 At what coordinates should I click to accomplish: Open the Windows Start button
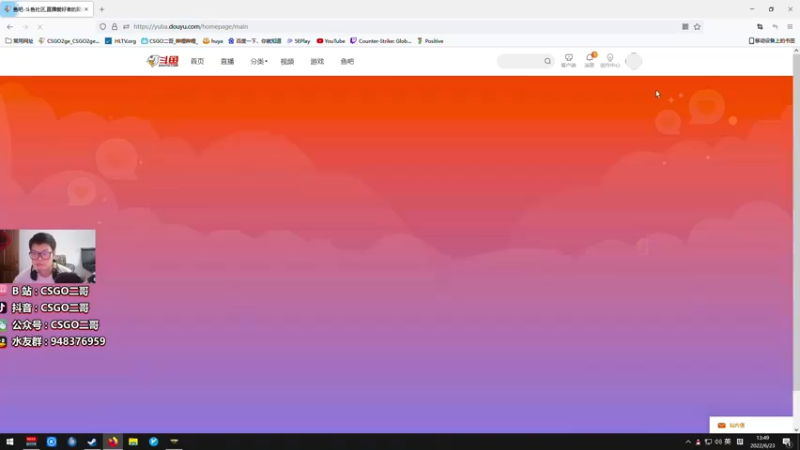(10, 441)
